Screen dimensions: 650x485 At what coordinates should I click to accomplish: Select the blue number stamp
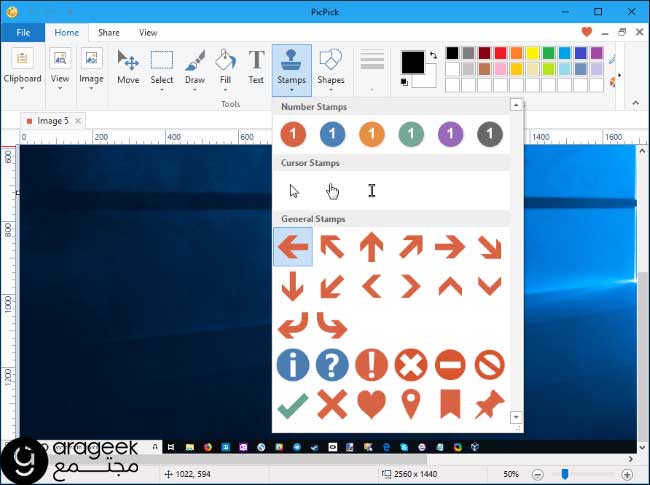[x=332, y=134]
